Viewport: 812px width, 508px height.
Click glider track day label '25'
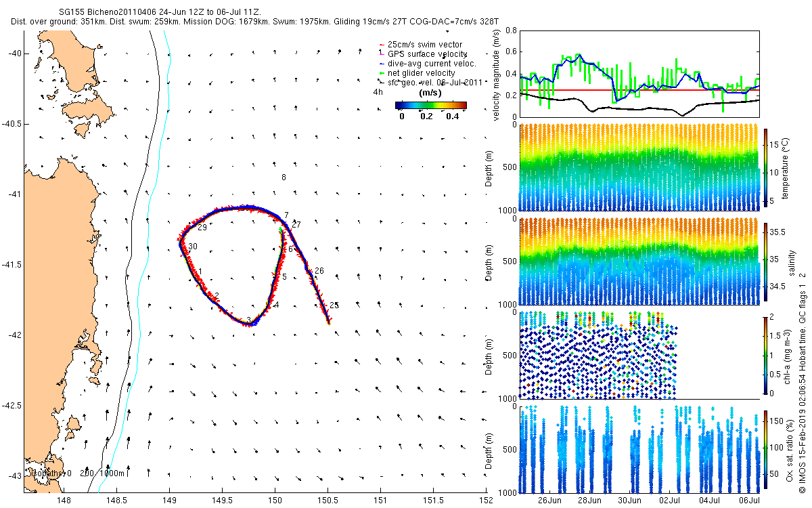[334, 305]
